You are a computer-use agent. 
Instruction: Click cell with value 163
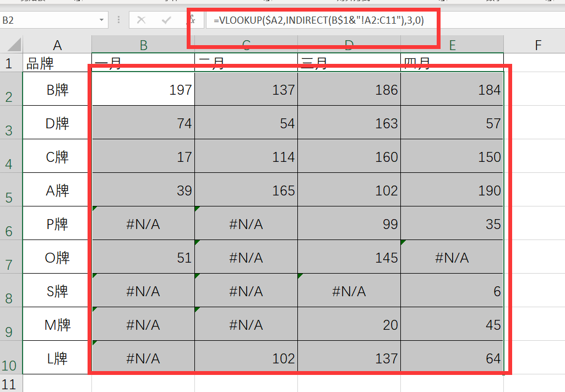[349, 122]
